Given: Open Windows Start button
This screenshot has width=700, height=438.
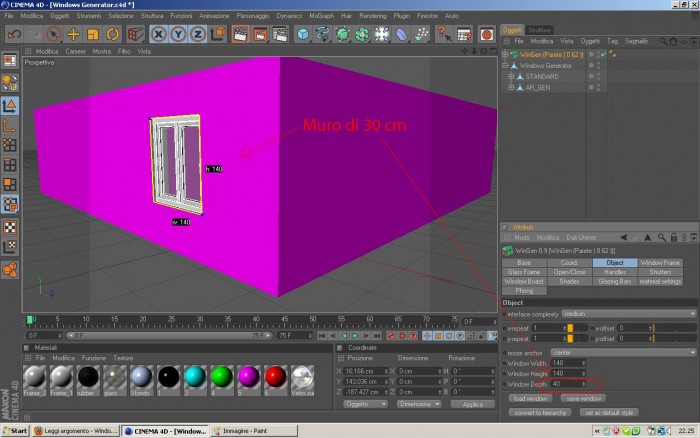Looking at the screenshot, I should [15, 431].
